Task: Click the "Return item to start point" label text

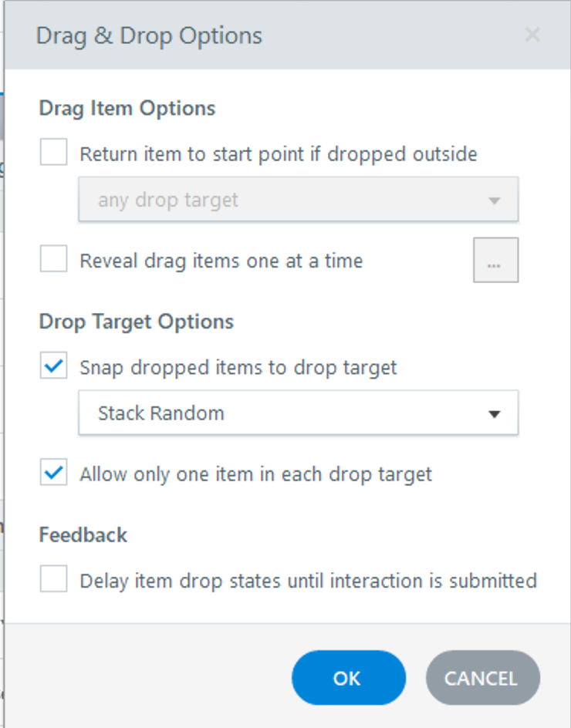Action: tap(279, 154)
